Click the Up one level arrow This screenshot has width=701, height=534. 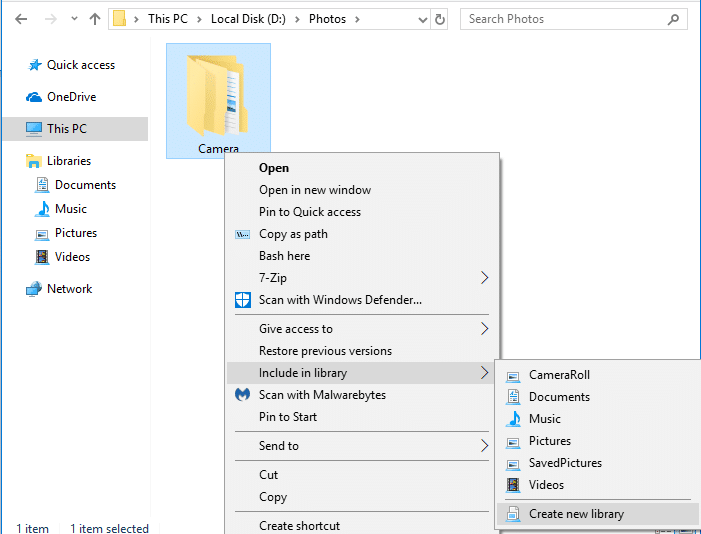(95, 19)
